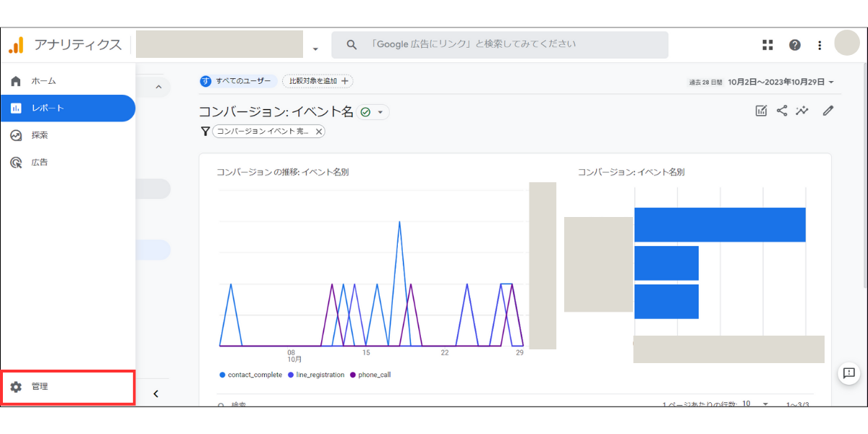This screenshot has width=868, height=434.
Task: Click the アナリティクス product name
Action: (x=78, y=45)
